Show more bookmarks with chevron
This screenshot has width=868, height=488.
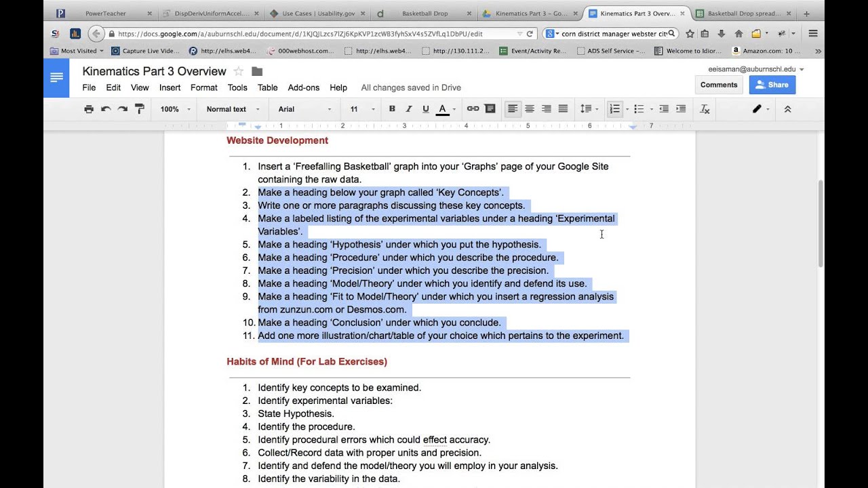818,51
